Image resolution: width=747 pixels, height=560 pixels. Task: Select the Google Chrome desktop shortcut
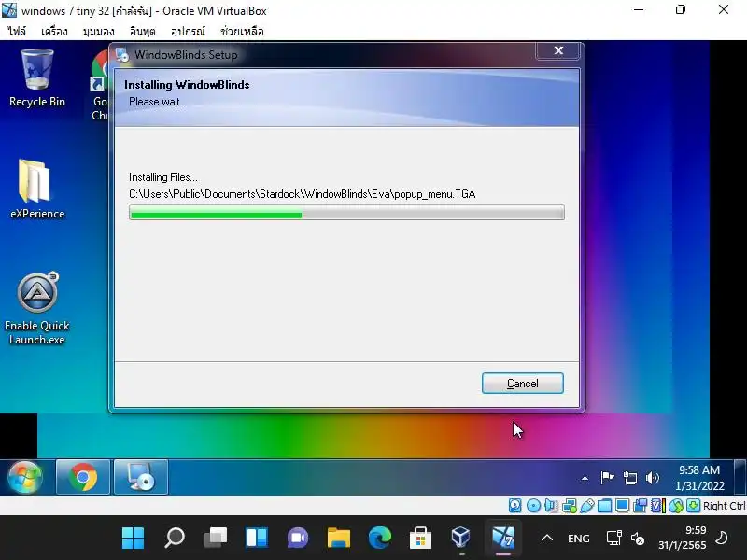(100, 86)
